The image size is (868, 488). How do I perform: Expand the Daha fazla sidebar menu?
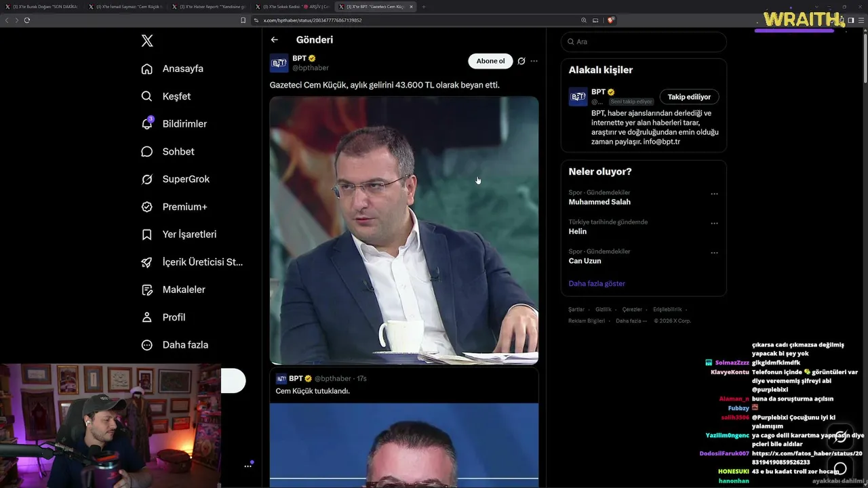[x=174, y=345]
